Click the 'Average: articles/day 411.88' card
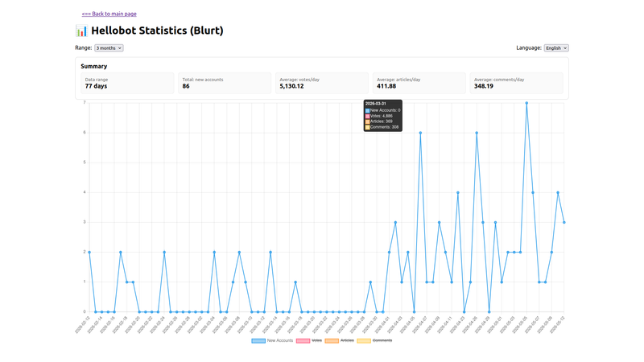644x362 pixels. (x=419, y=84)
